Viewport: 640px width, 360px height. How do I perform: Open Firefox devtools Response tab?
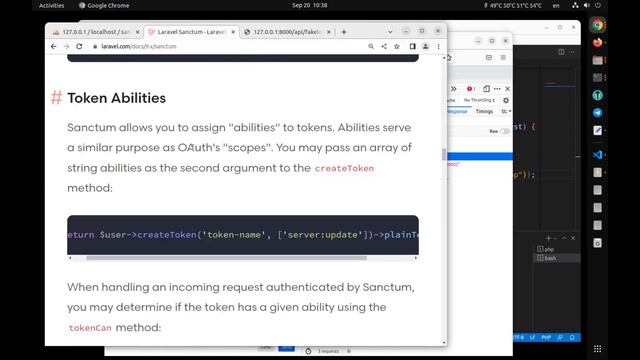coord(457,111)
